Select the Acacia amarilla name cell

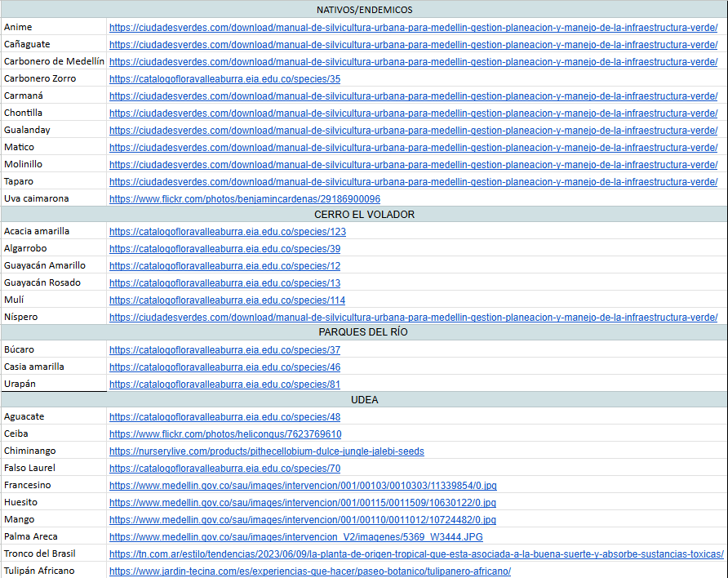point(54,231)
